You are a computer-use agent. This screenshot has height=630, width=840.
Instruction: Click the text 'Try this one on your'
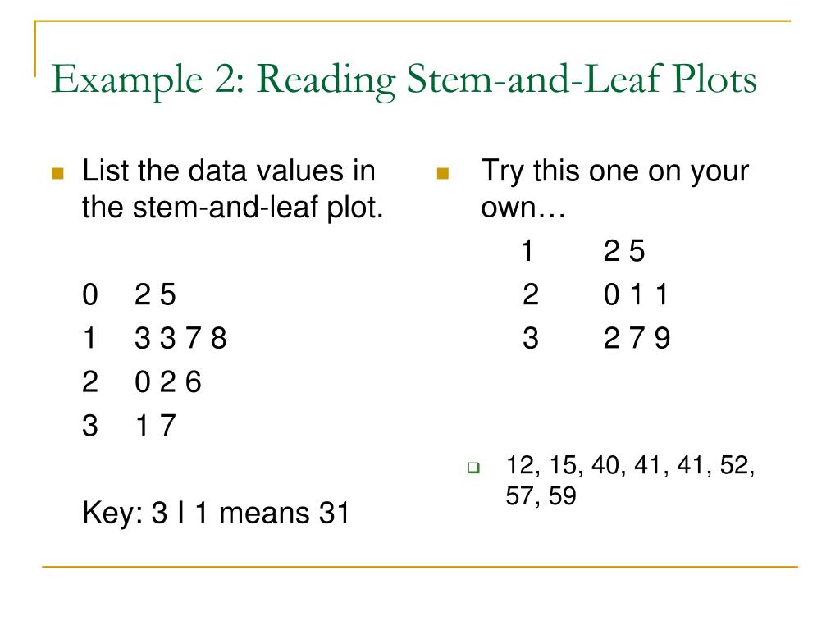point(614,172)
